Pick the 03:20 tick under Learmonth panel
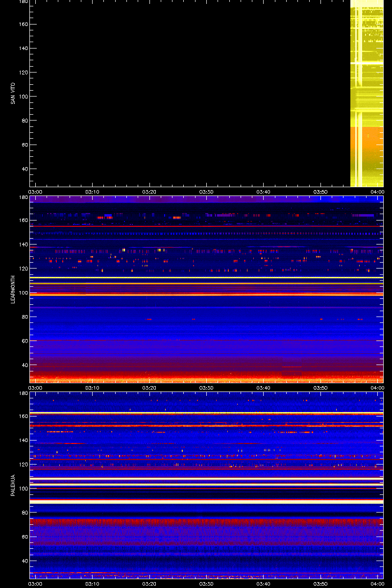The height and width of the screenshot is (588, 392). 149,388
